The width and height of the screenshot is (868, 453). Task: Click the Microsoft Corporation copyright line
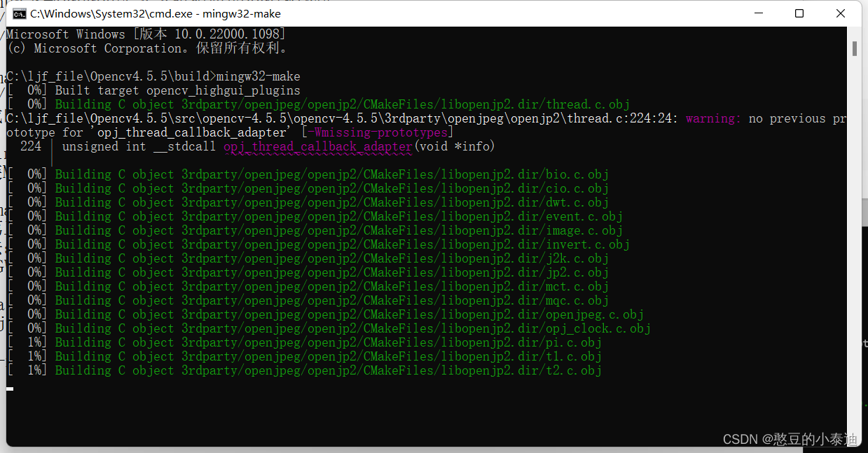147,48
